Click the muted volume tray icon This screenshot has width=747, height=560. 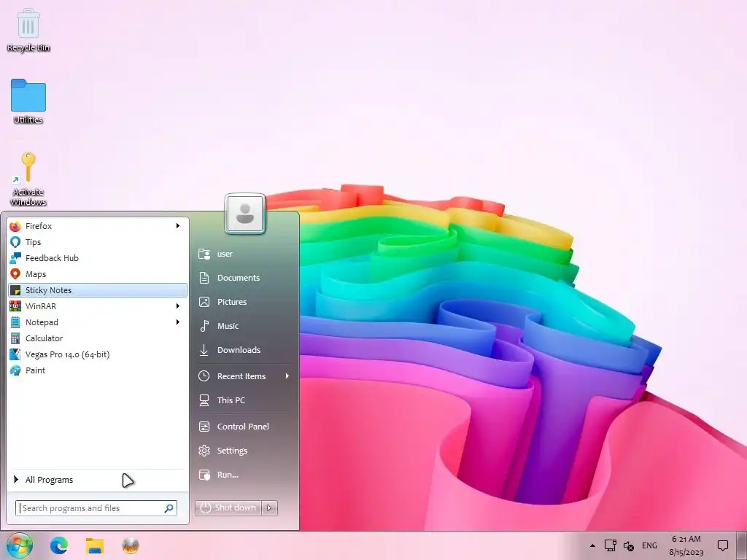tap(629, 546)
